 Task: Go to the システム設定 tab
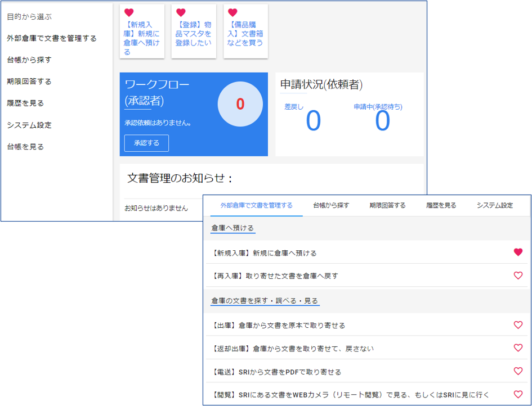(x=494, y=205)
